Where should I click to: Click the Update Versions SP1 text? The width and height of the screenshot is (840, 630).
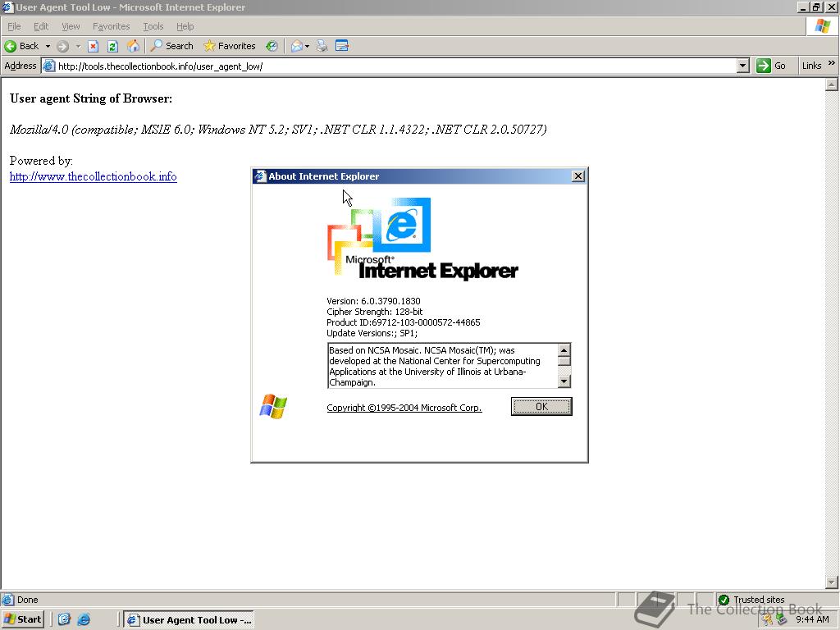tap(372, 333)
